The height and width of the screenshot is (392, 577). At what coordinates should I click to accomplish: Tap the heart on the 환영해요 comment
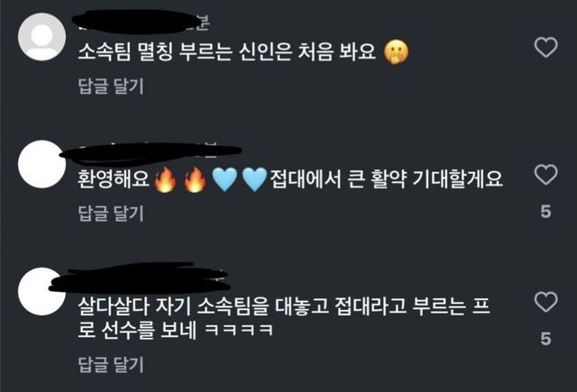pyautogui.click(x=545, y=174)
